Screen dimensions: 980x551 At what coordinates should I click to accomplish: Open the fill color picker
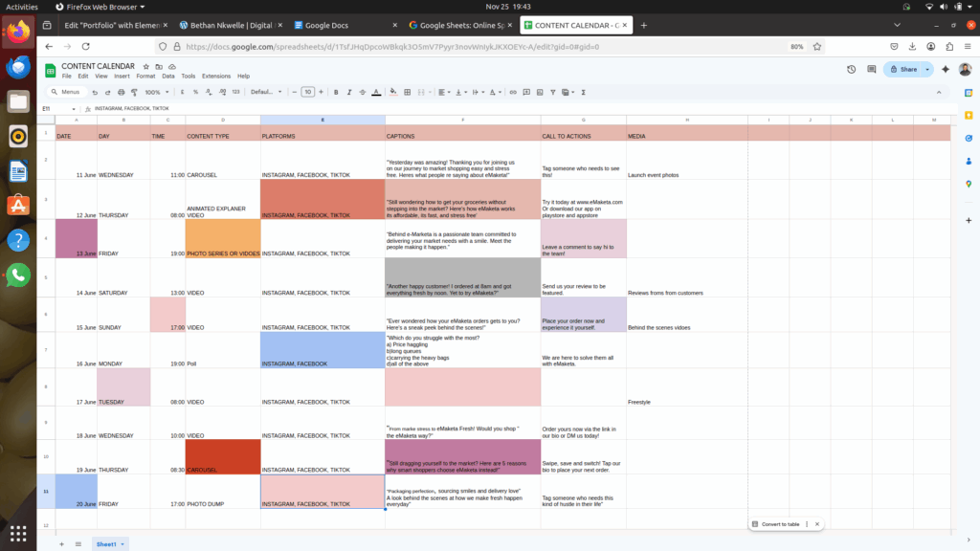(x=392, y=92)
